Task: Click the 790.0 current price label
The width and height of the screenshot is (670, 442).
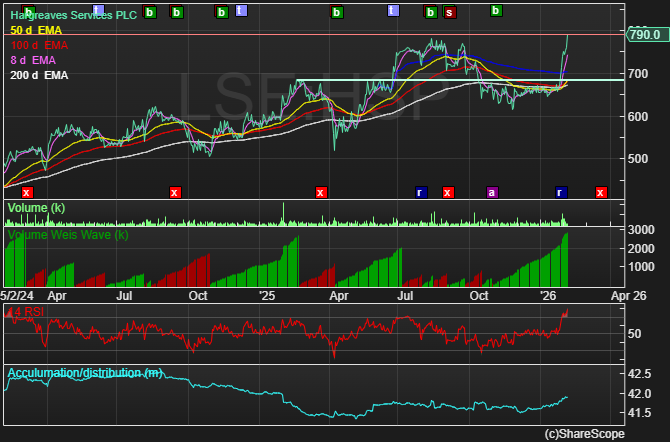Action: point(644,35)
